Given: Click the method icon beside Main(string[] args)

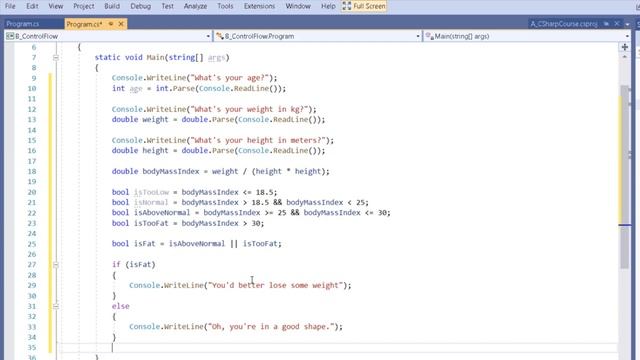Looking at the screenshot, I should [x=429, y=36].
